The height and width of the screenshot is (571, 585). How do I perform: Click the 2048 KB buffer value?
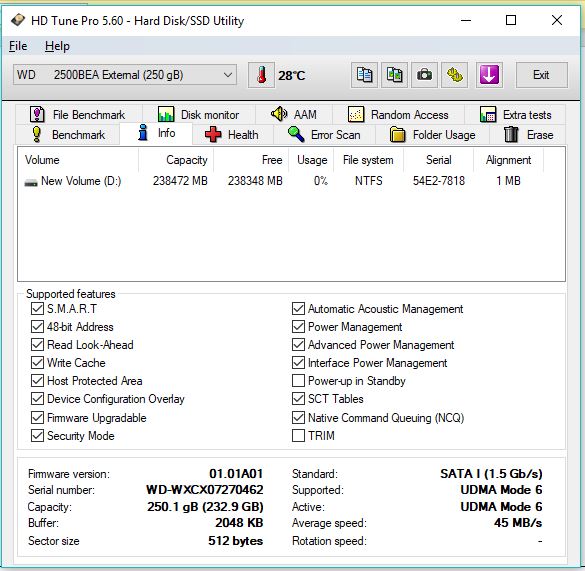(x=239, y=523)
